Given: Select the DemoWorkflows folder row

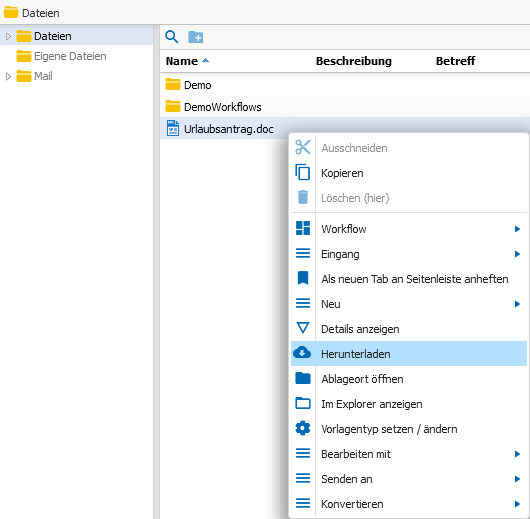Looking at the screenshot, I should (344, 107).
